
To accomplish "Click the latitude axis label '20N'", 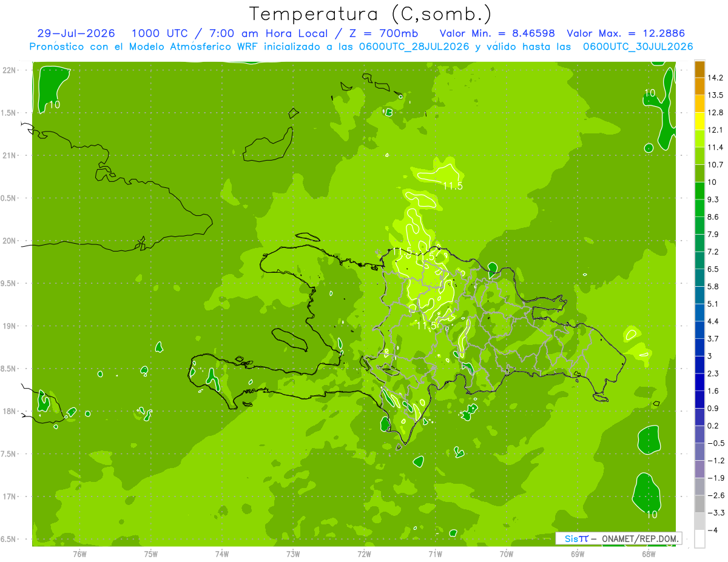I will pos(10,241).
